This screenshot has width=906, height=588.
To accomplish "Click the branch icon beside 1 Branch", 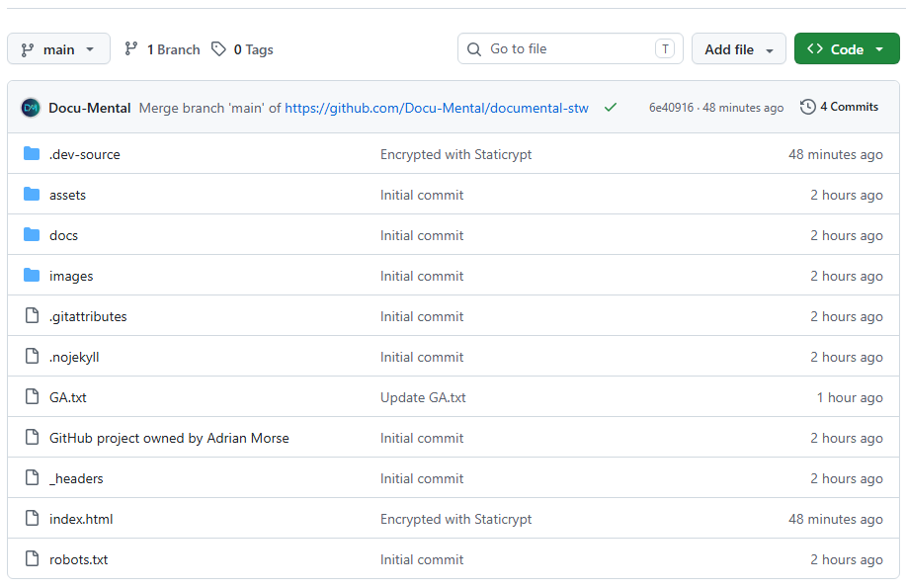I will coord(131,49).
